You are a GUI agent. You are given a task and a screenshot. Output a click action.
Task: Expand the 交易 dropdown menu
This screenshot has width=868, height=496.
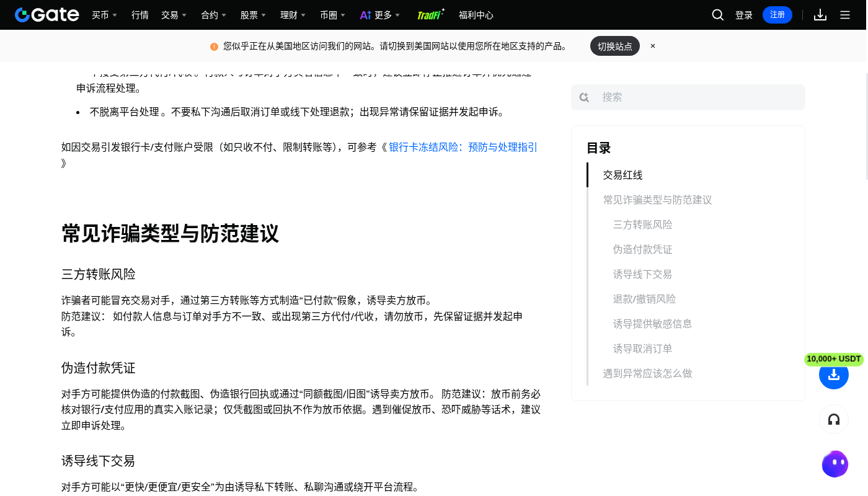(174, 15)
